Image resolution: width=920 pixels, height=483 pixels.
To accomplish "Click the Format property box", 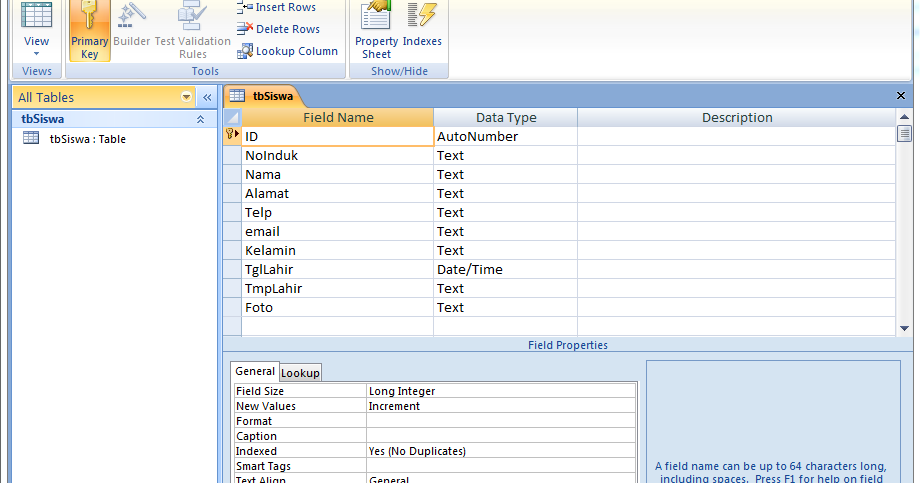I will click(x=501, y=421).
